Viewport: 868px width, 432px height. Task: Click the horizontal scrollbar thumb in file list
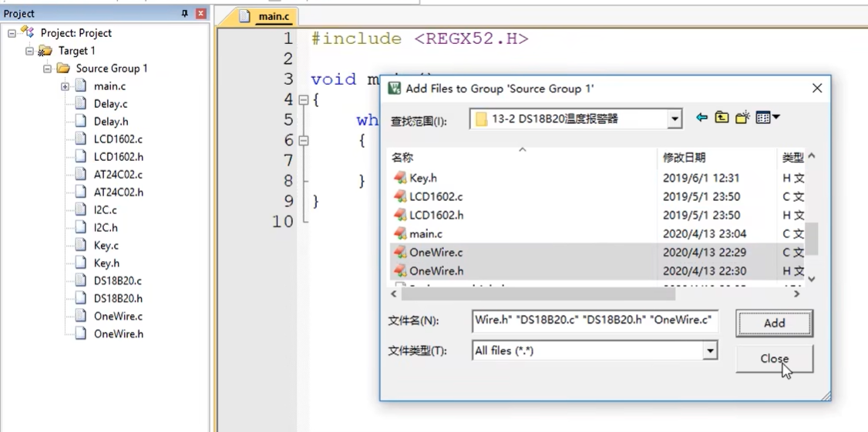(537, 294)
